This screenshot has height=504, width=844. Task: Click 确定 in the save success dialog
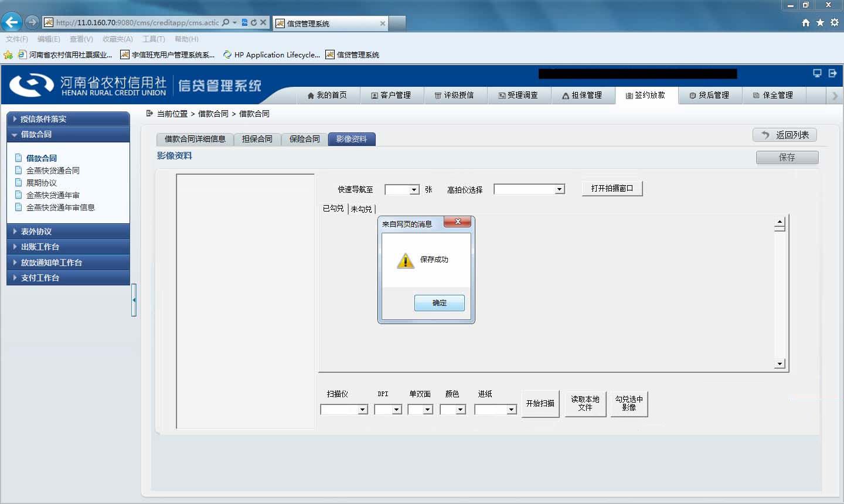tap(440, 303)
